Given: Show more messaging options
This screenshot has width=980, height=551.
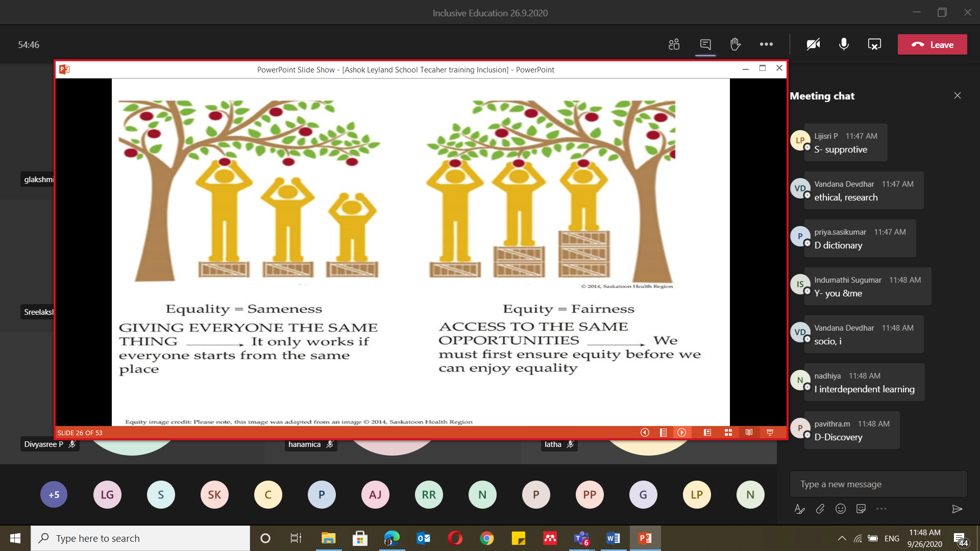Looking at the screenshot, I should click(x=881, y=509).
